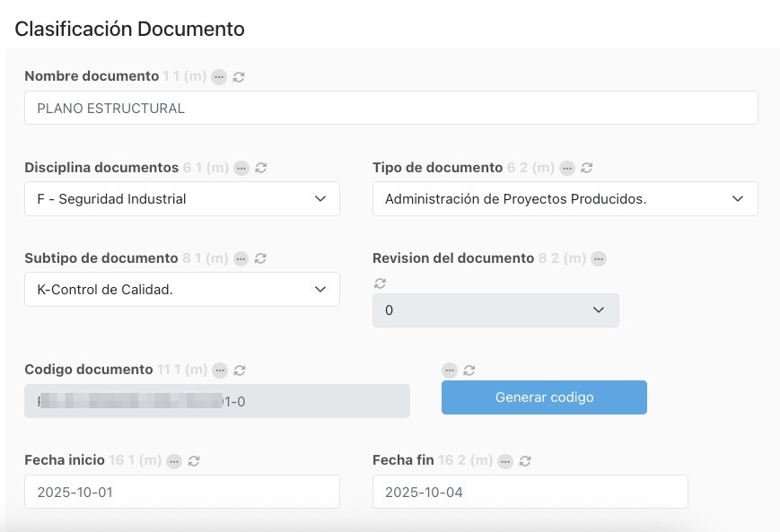Click the refresh icon beside Tipo de documento
Image resolution: width=780 pixels, height=532 pixels.
coord(587,168)
